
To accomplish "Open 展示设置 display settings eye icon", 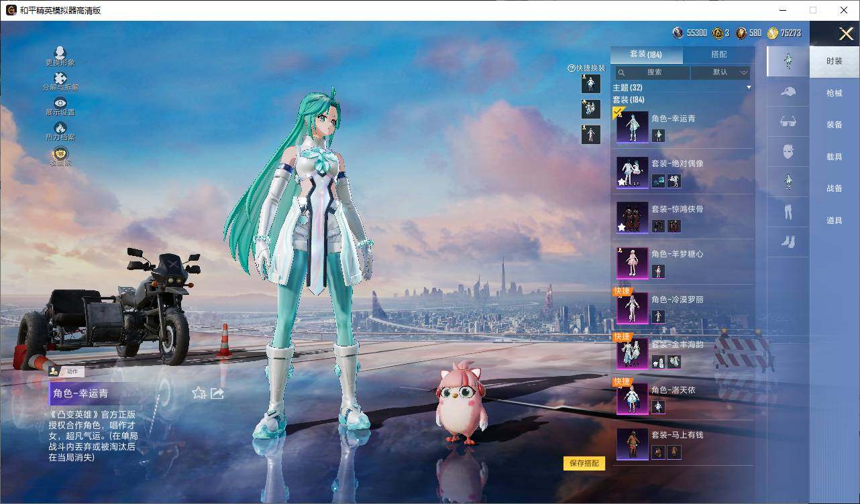I will click(60, 103).
